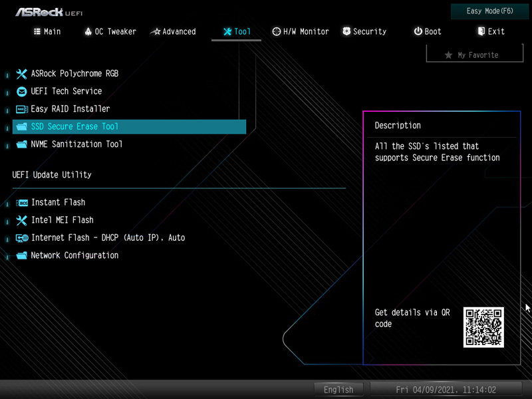
Task: Click the UEFI Tech Service envelope icon
Action: tap(21, 91)
